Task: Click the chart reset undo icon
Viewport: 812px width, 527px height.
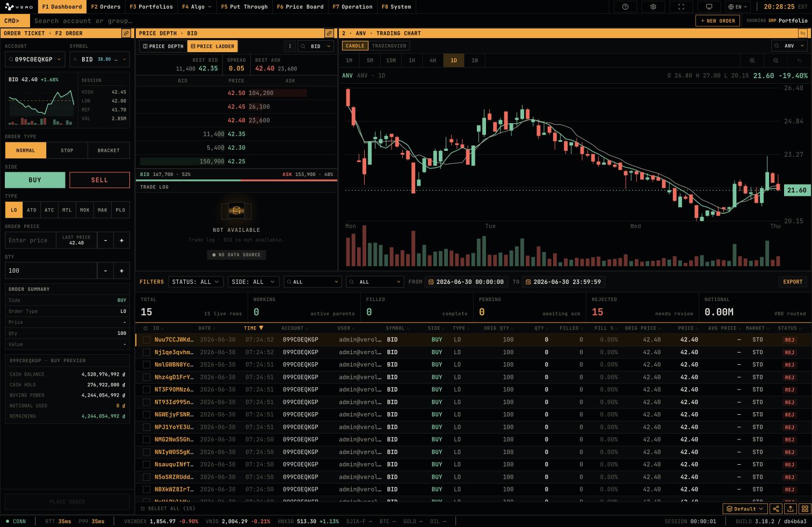Action: tap(799, 61)
